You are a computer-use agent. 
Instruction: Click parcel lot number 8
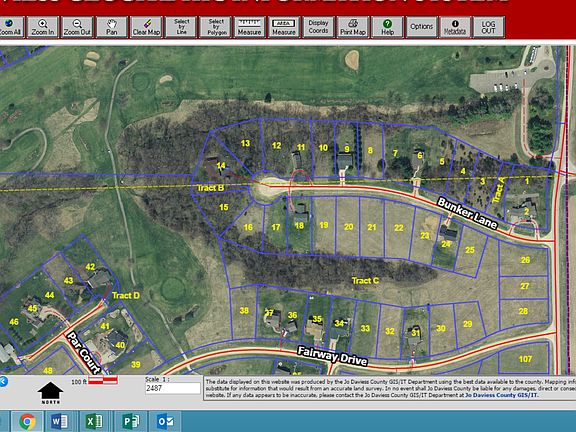click(370, 150)
